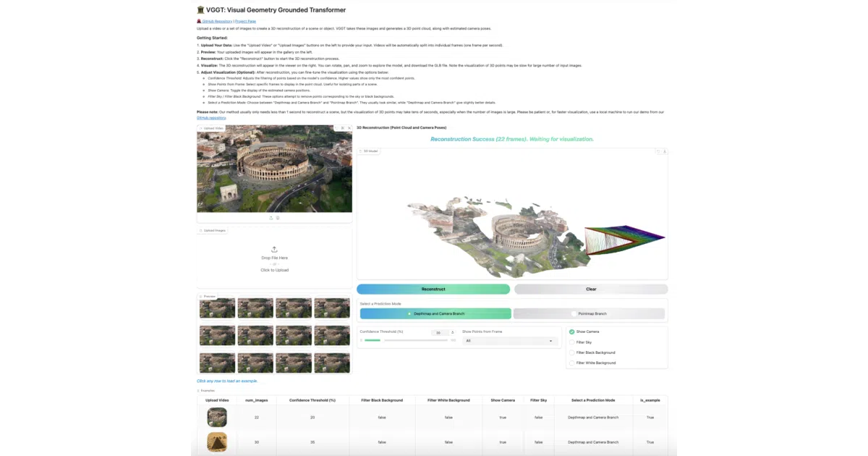Screen dimensions: 868x456
Task: Enable Filter Black Background checkbox
Action: tap(571, 352)
